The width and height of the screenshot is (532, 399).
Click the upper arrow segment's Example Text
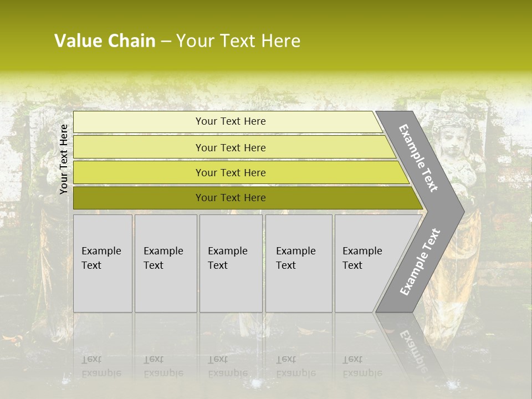(x=419, y=158)
